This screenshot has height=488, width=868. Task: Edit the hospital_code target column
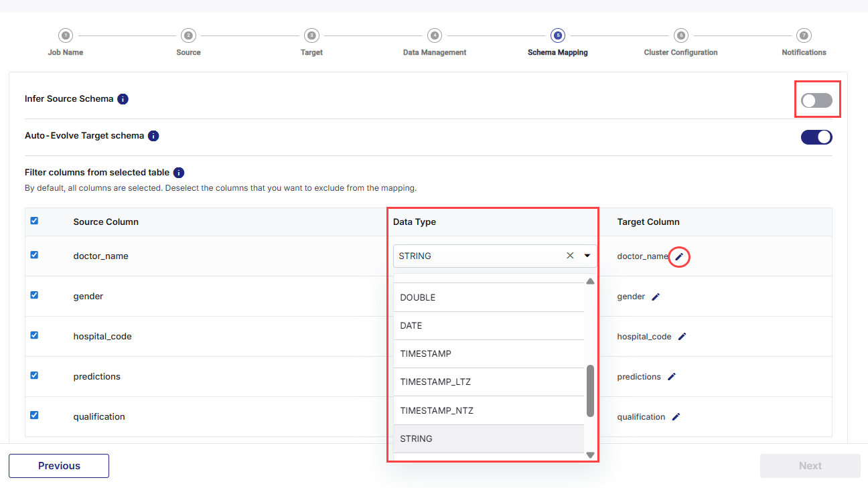tap(682, 336)
